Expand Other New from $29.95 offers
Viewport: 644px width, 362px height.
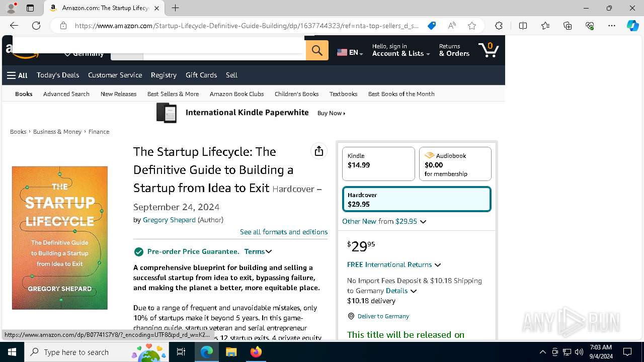click(384, 221)
